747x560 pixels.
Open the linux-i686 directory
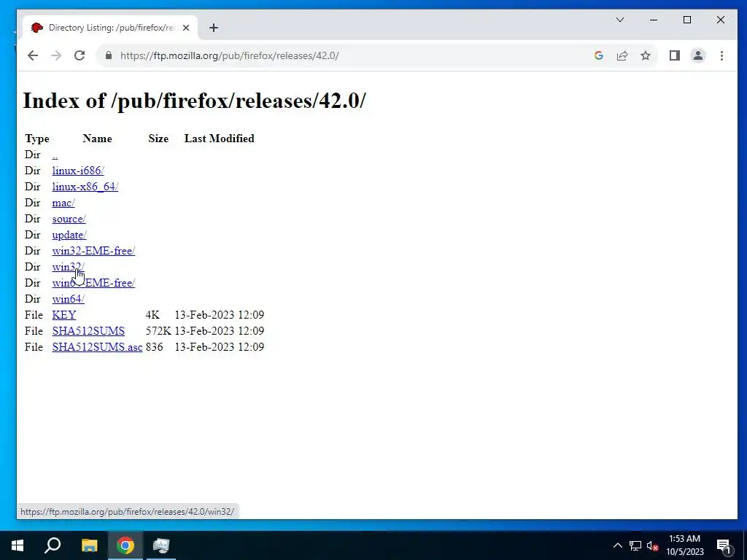(78, 171)
